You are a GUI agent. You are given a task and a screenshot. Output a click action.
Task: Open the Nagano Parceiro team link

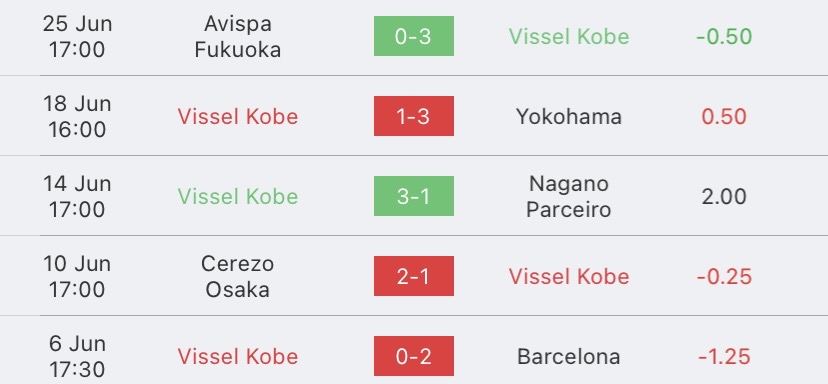[x=569, y=196]
